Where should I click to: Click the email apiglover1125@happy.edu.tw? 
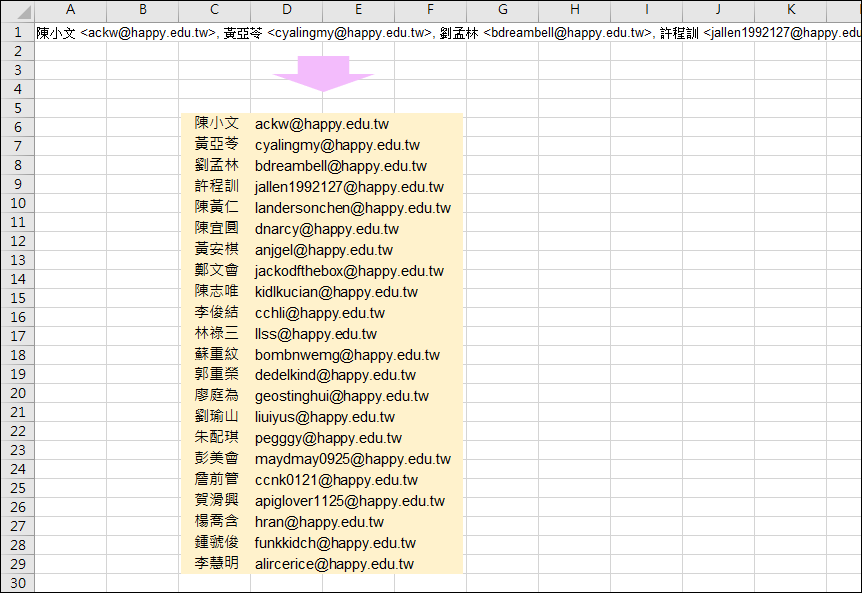click(350, 501)
